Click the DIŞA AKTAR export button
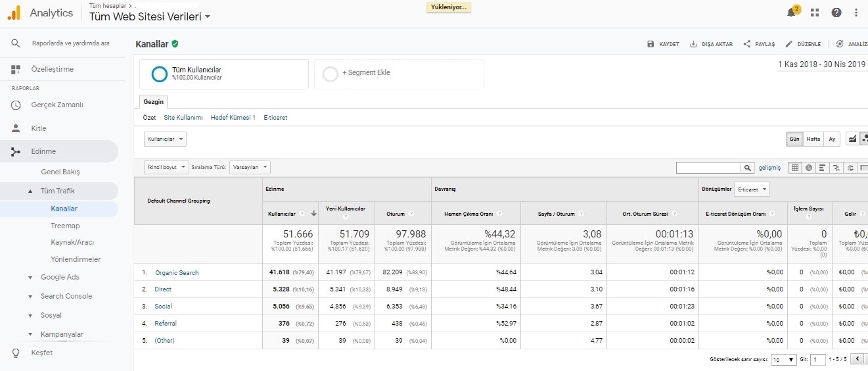The image size is (868, 371). click(x=711, y=44)
